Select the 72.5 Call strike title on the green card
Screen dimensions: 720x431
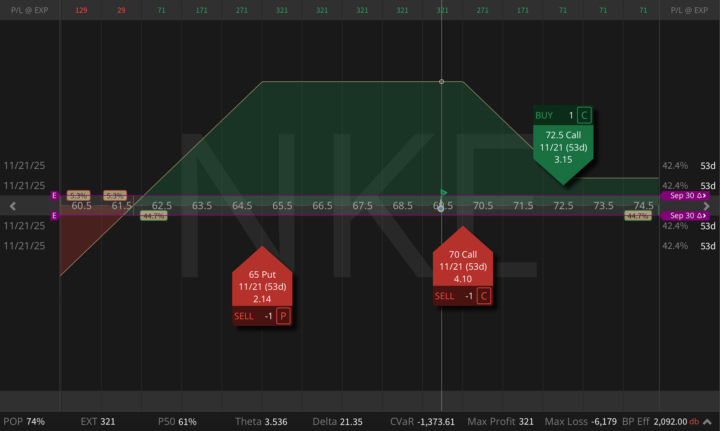563,135
